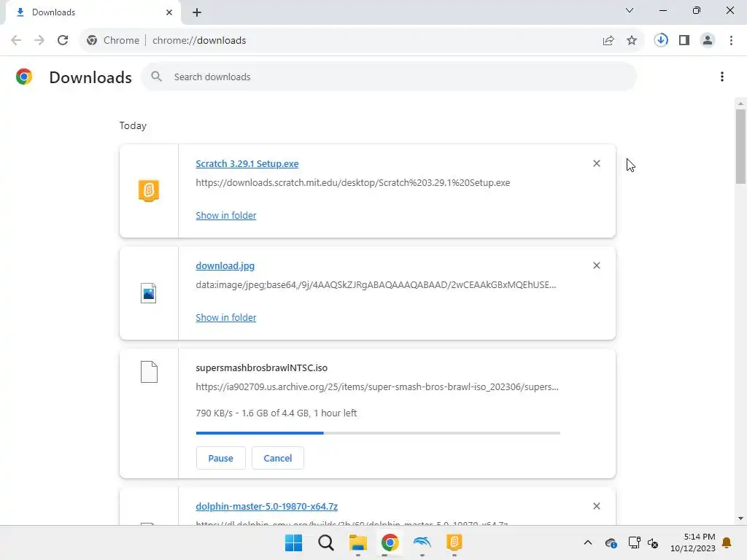Open the Chrome three-dot menu in the toolbar
Viewport: 747px width, 560px height.
click(731, 41)
